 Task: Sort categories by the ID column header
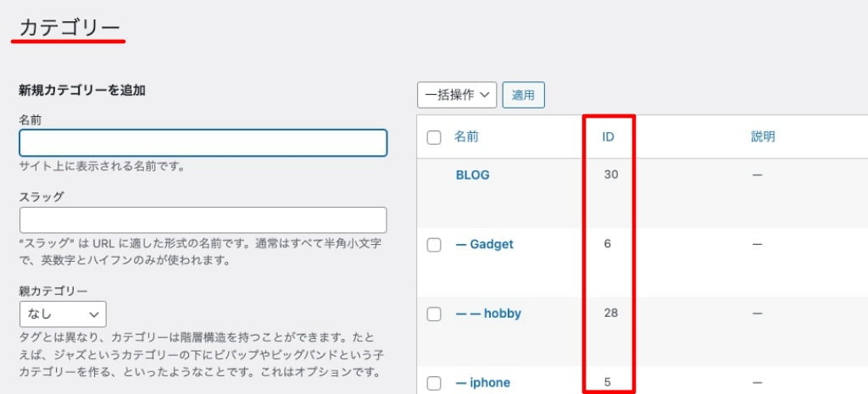pyautogui.click(x=608, y=137)
